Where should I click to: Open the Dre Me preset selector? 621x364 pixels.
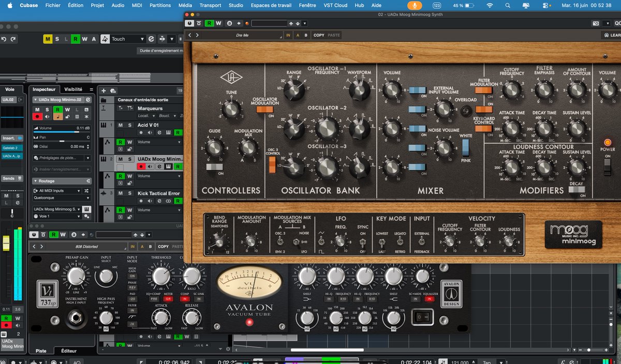click(x=242, y=35)
